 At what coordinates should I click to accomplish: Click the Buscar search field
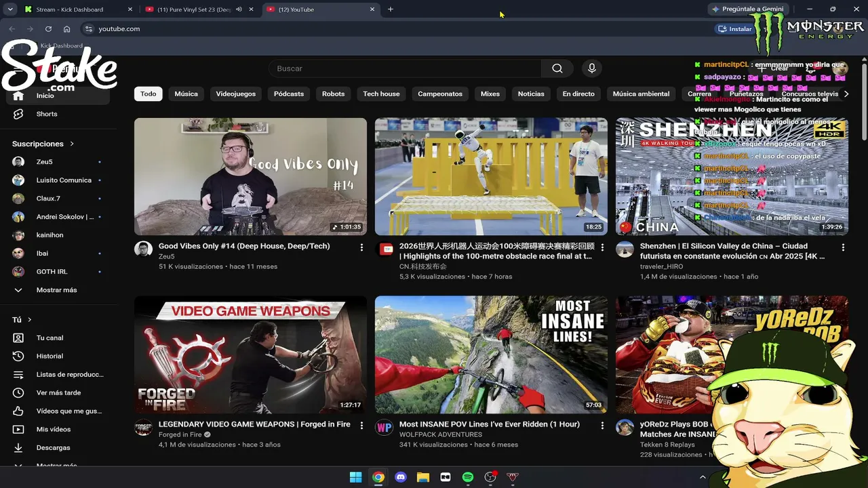406,68
